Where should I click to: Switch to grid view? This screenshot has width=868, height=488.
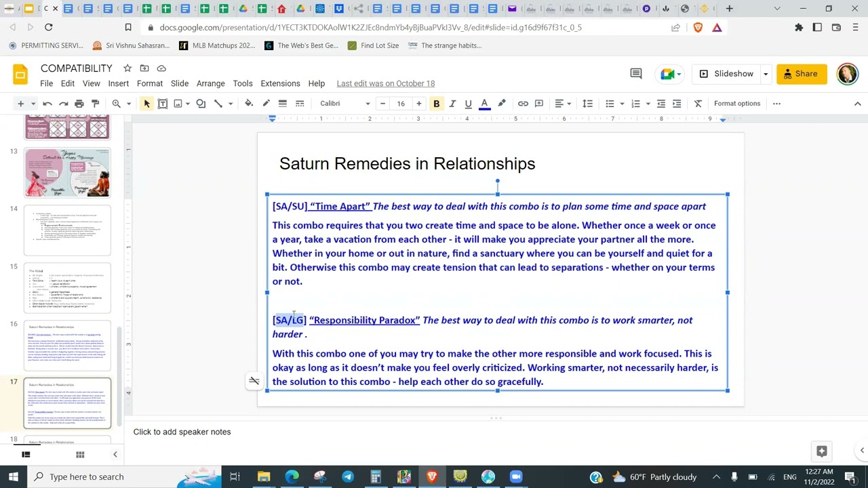pyautogui.click(x=80, y=455)
